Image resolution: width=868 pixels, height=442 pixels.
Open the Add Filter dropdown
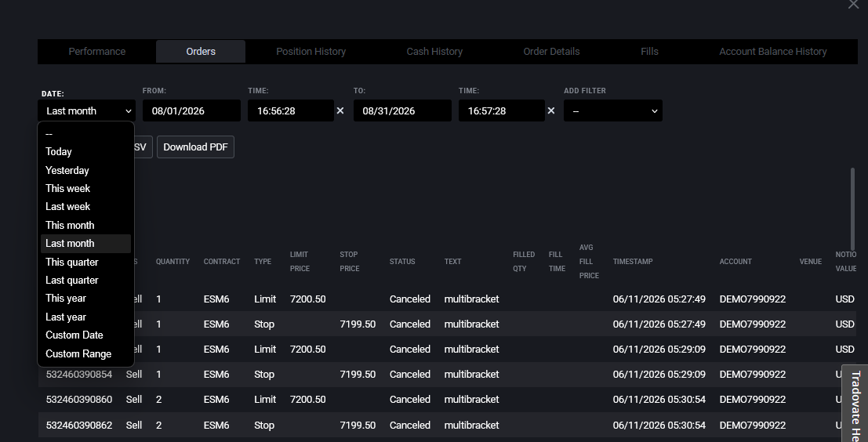(613, 110)
